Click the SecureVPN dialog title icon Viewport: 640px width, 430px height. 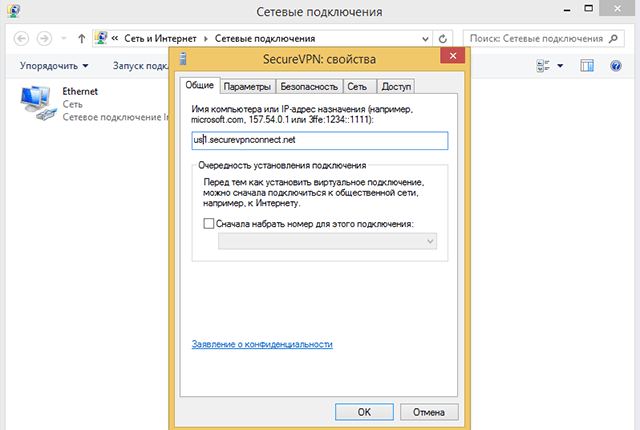pyautogui.click(x=183, y=59)
